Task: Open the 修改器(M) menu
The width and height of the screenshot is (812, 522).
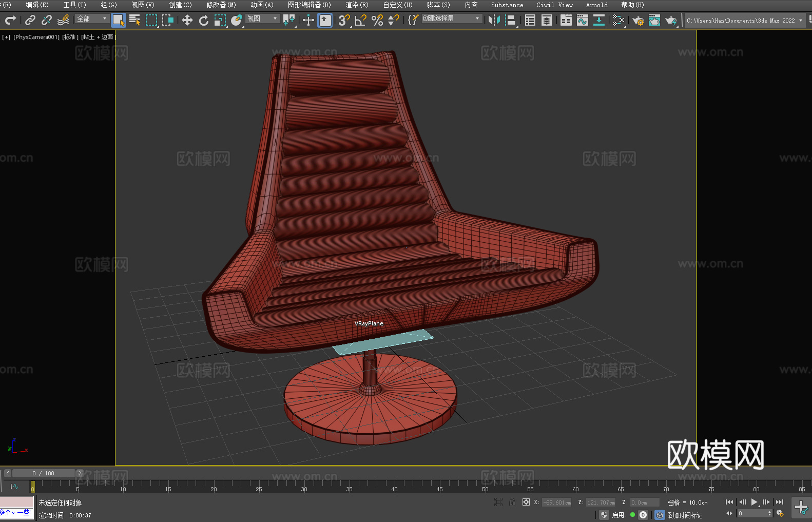Action: pyautogui.click(x=221, y=5)
